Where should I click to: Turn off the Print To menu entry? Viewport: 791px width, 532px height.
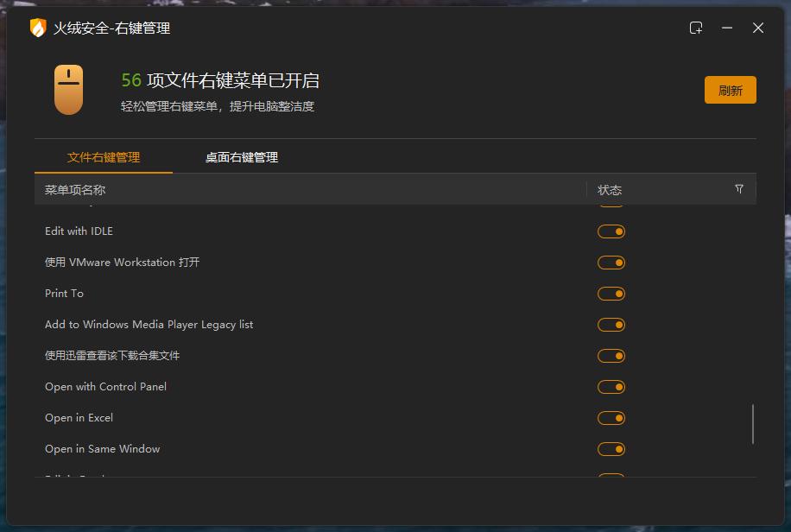pyautogui.click(x=611, y=294)
